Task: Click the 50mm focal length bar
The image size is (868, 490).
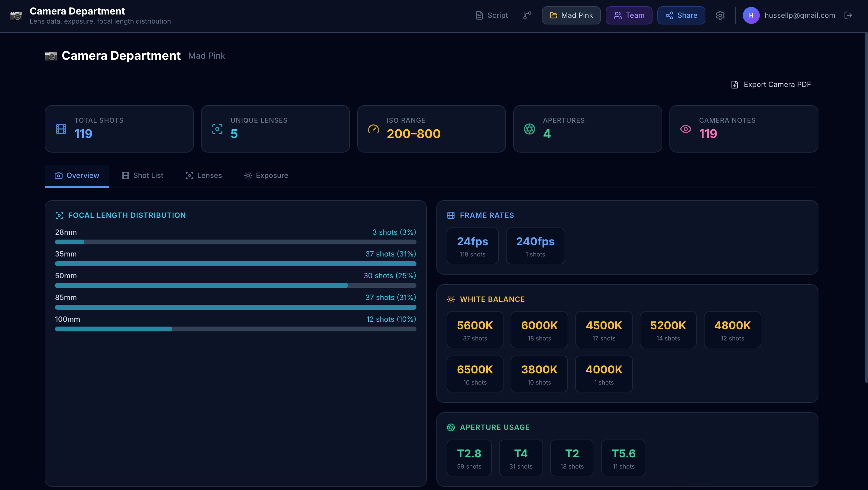Action: [x=235, y=285]
